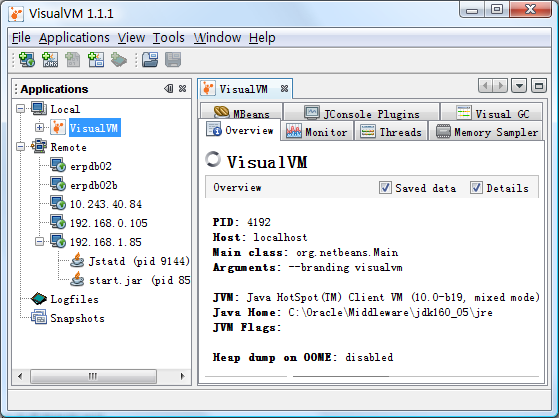Switch to the MBeans tab
Screen dimensions: 559x418
pos(242,113)
